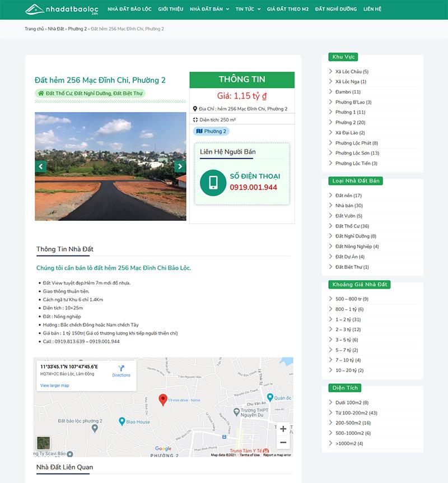The image size is (448, 483).
Task: Switch map to satellite view thumbnail
Action: [44, 443]
